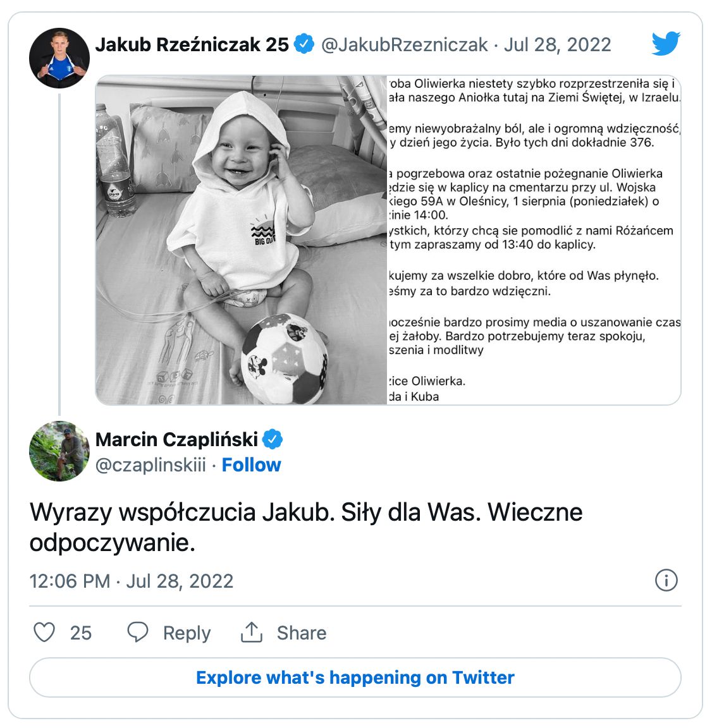Screen dimensions: 712x728
Task: Click Jakub Rzeźniczak's verified badge
Action: click(304, 44)
